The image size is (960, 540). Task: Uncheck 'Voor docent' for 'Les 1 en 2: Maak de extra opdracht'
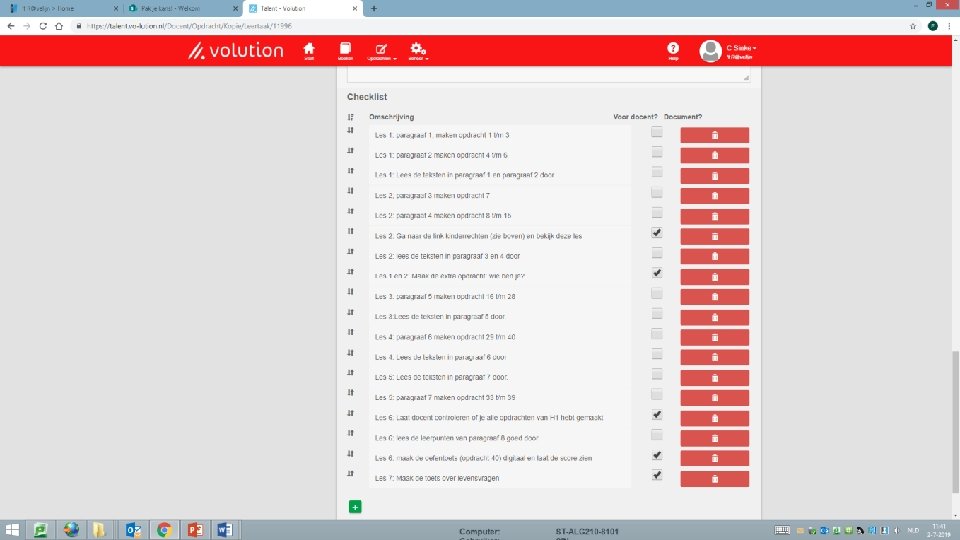(656, 273)
